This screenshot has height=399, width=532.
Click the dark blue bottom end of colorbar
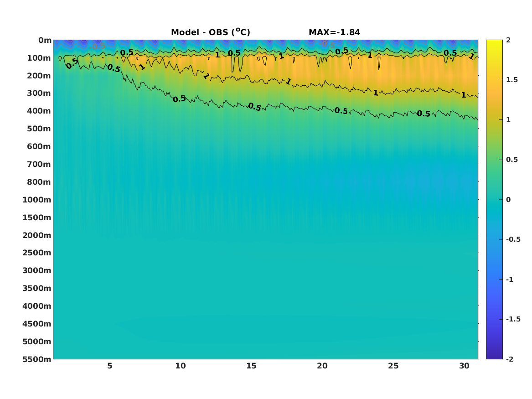pyautogui.click(x=494, y=355)
